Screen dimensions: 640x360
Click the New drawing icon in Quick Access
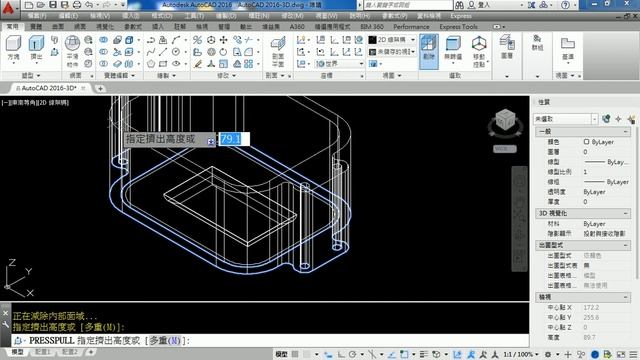point(29,5)
